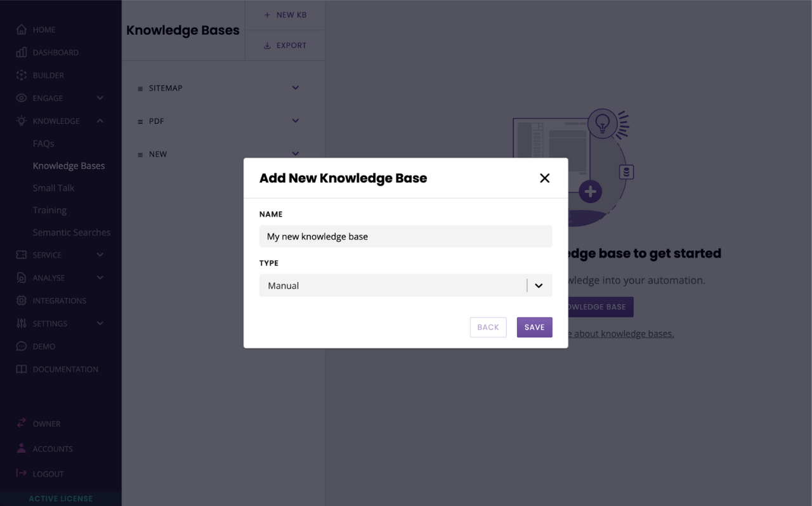Click the Analyse icon in sidebar
This screenshot has width=812, height=506.
click(22, 277)
